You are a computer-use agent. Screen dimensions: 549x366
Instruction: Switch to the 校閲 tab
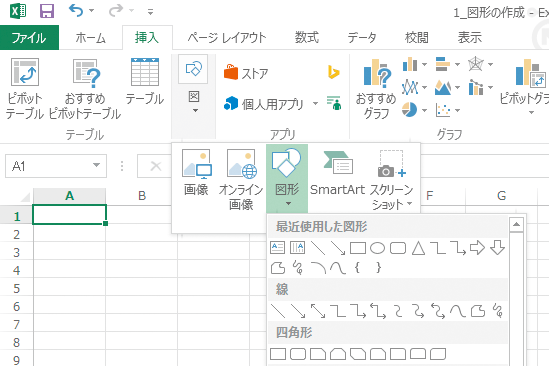tap(417, 37)
